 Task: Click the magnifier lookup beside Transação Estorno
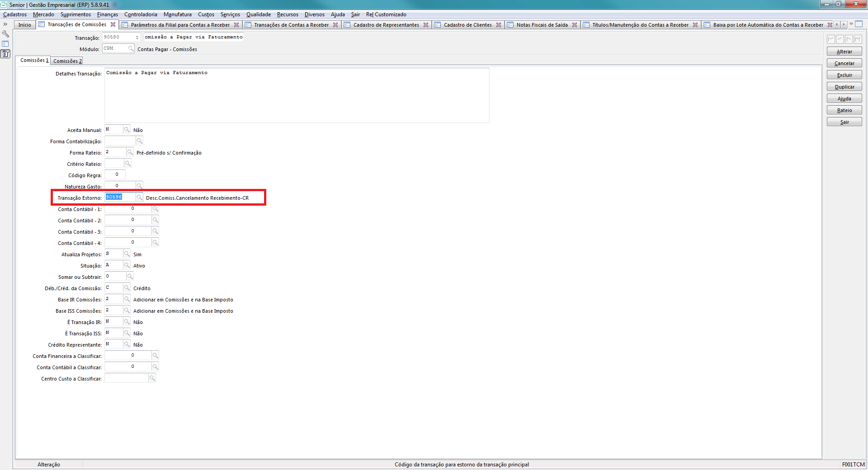point(139,197)
